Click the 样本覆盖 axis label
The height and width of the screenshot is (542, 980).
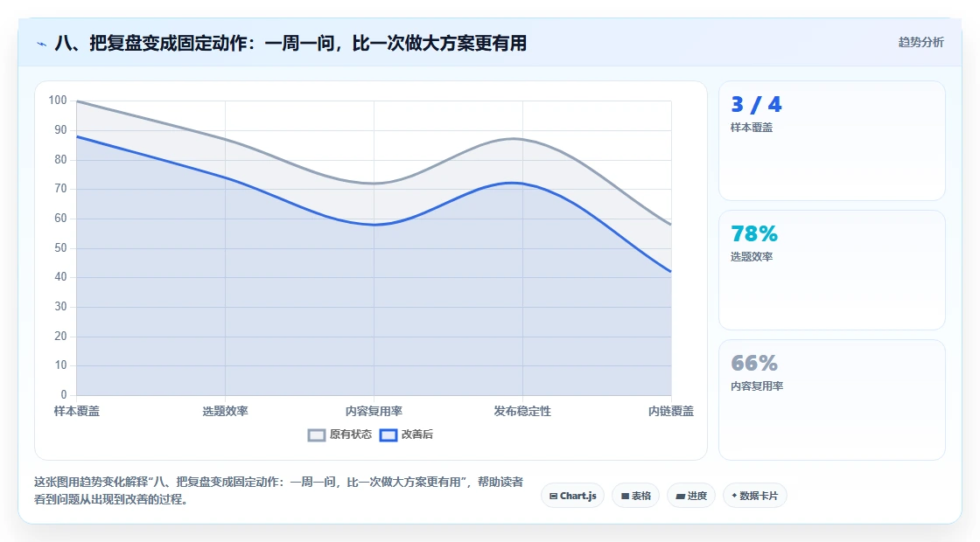click(x=77, y=412)
